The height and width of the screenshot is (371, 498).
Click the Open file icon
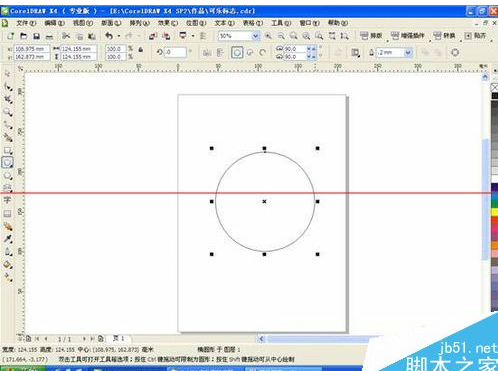click(23, 36)
